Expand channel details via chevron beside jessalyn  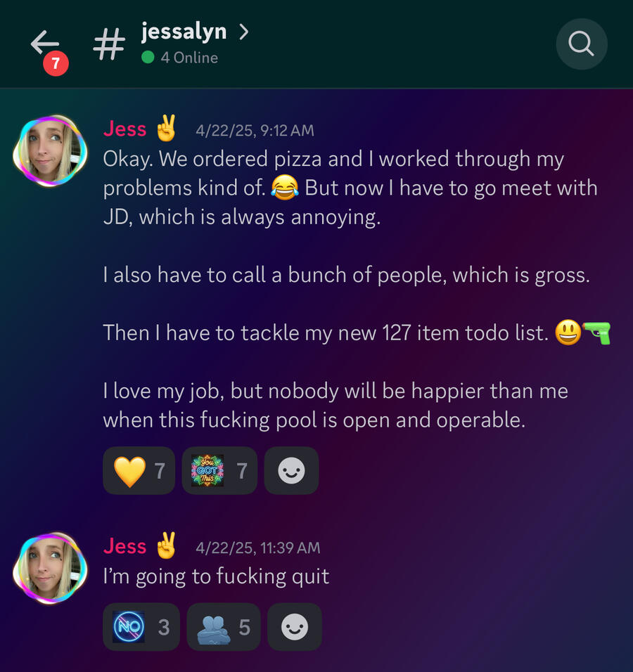pos(243,32)
